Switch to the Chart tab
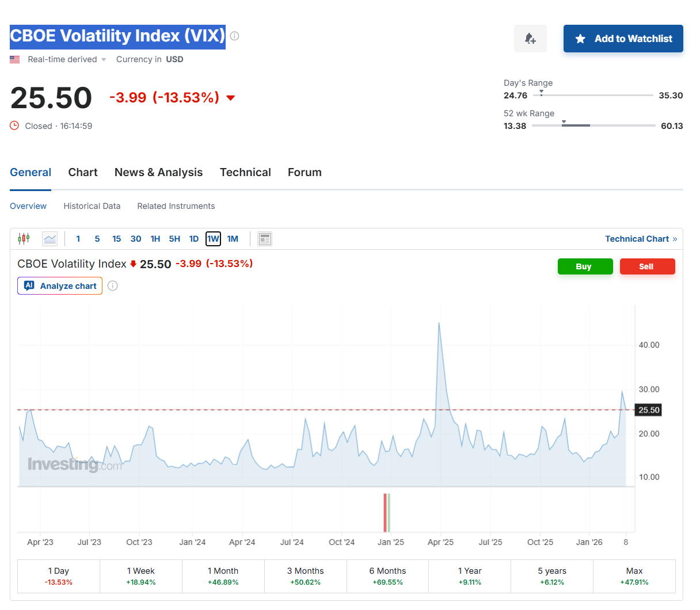 pos(83,172)
